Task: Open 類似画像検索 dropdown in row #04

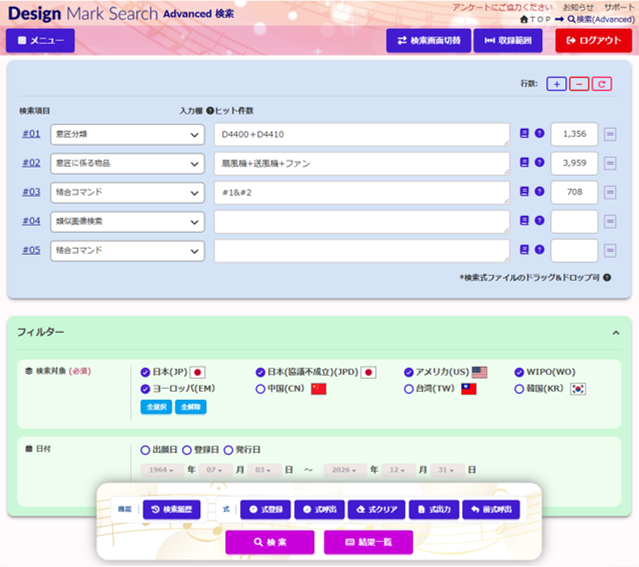Action: pos(127,222)
